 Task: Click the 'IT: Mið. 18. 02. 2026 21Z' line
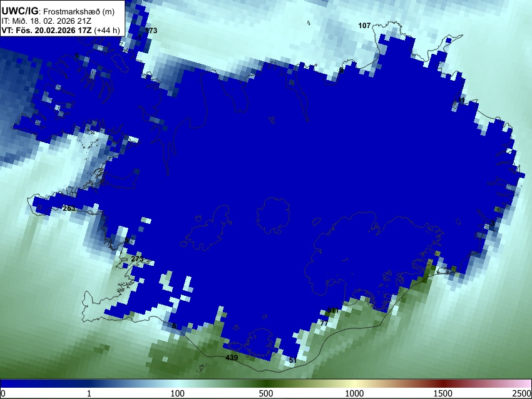point(46,21)
